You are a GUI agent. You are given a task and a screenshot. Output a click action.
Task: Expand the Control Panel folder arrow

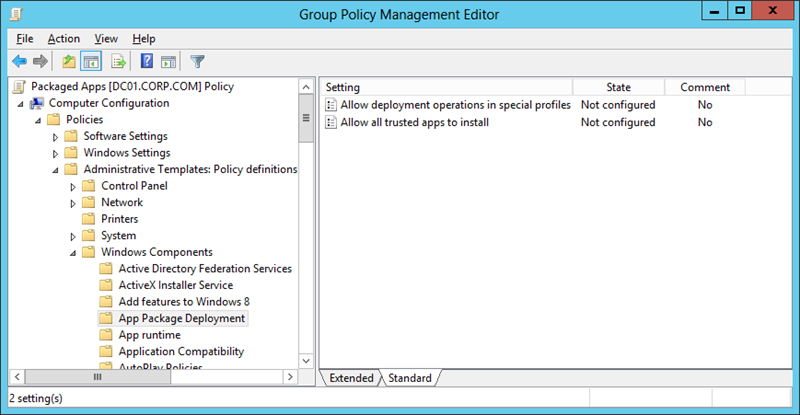point(73,186)
